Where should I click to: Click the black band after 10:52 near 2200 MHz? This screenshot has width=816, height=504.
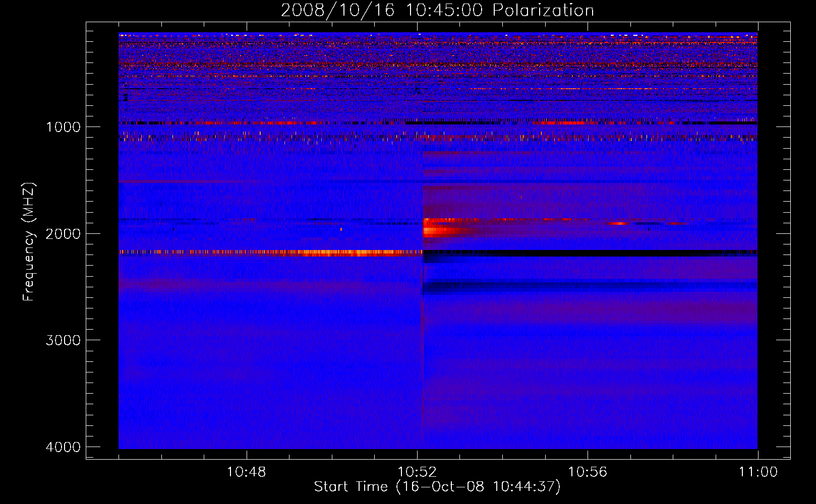point(590,253)
